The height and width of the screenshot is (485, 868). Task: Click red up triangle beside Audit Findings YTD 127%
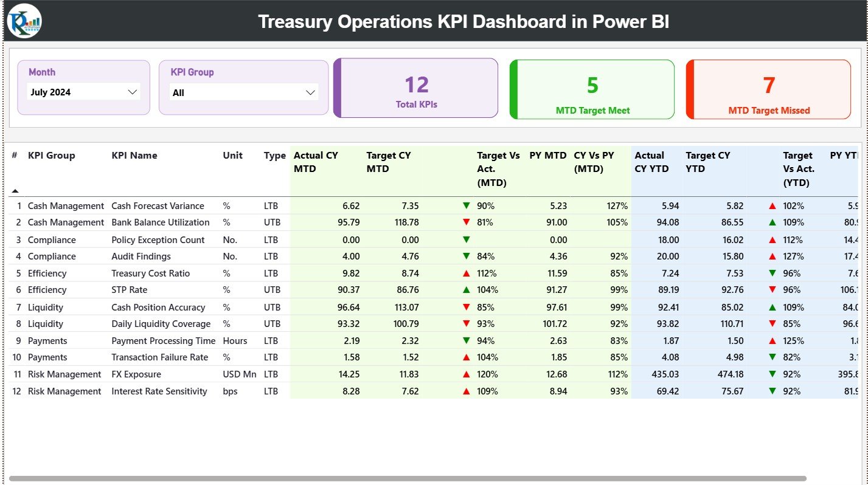point(771,256)
